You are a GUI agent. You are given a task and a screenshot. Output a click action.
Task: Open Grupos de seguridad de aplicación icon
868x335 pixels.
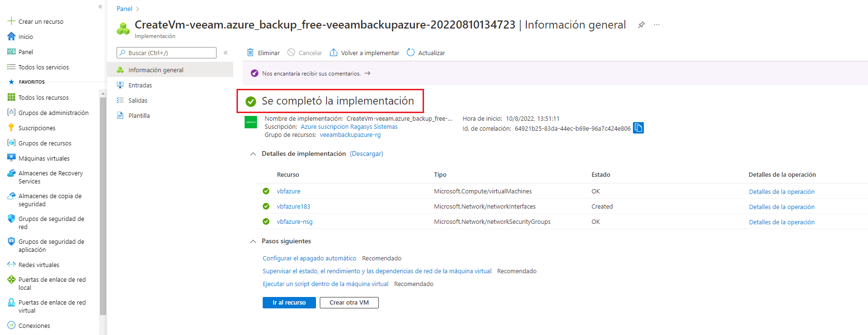tap(11, 241)
